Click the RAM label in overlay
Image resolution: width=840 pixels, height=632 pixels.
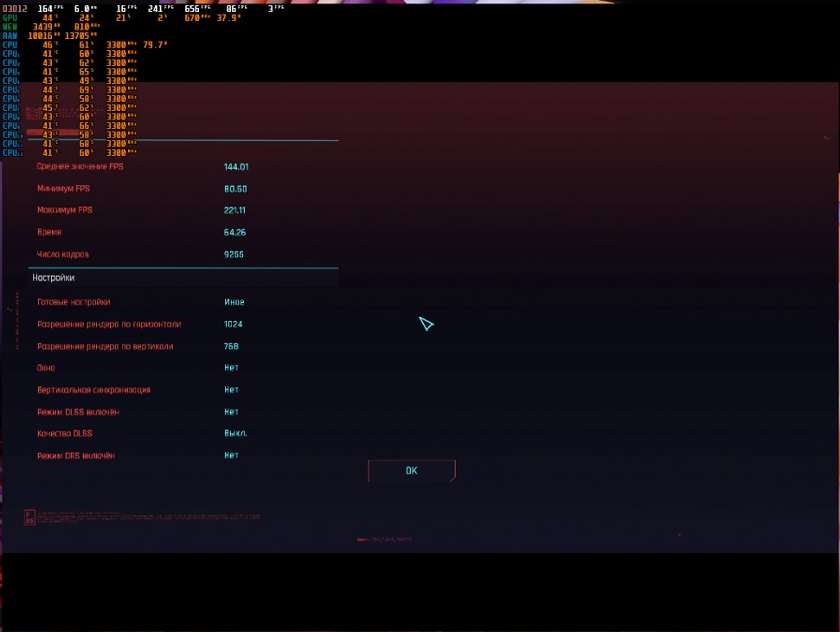click(x=10, y=35)
